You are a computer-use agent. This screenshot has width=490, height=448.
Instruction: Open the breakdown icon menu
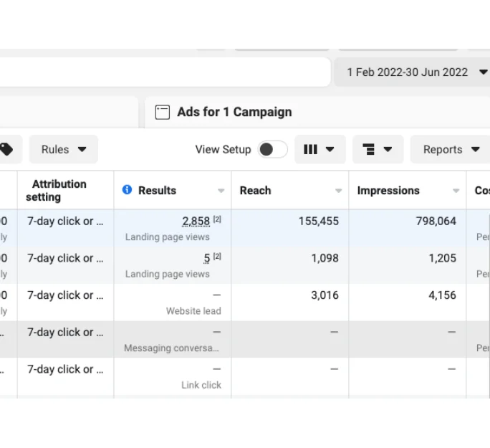378,149
